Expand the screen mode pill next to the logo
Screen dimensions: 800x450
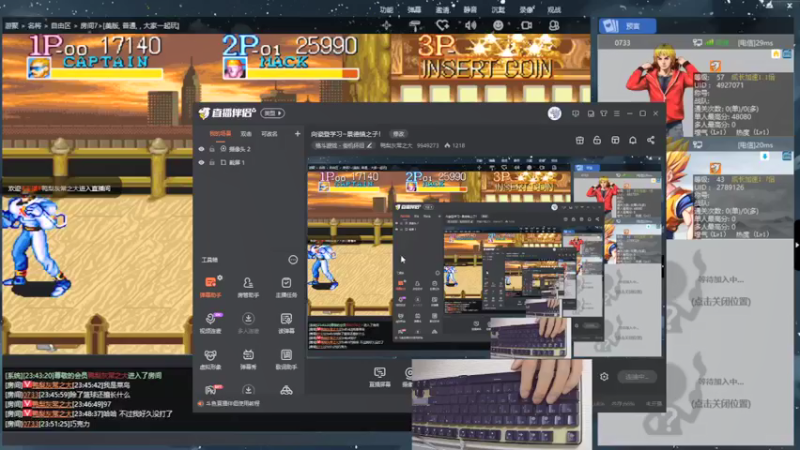click(x=273, y=113)
